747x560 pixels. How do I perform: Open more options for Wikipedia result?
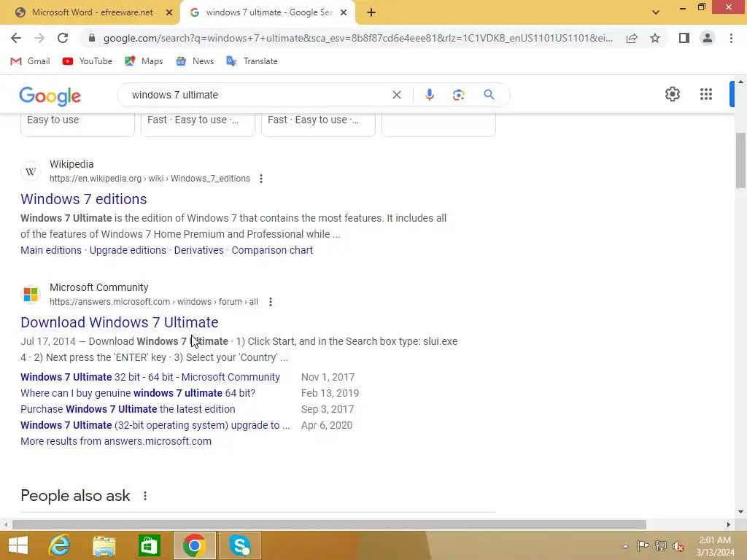pos(261,179)
